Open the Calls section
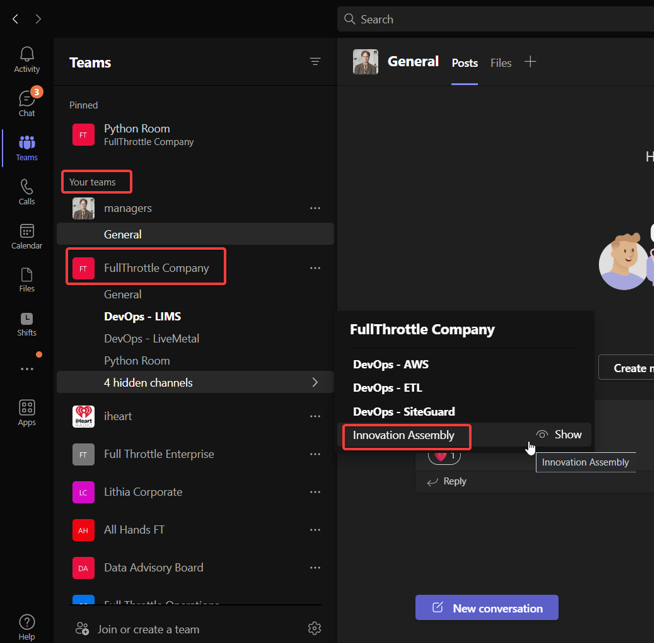The width and height of the screenshot is (654, 643). (x=27, y=192)
